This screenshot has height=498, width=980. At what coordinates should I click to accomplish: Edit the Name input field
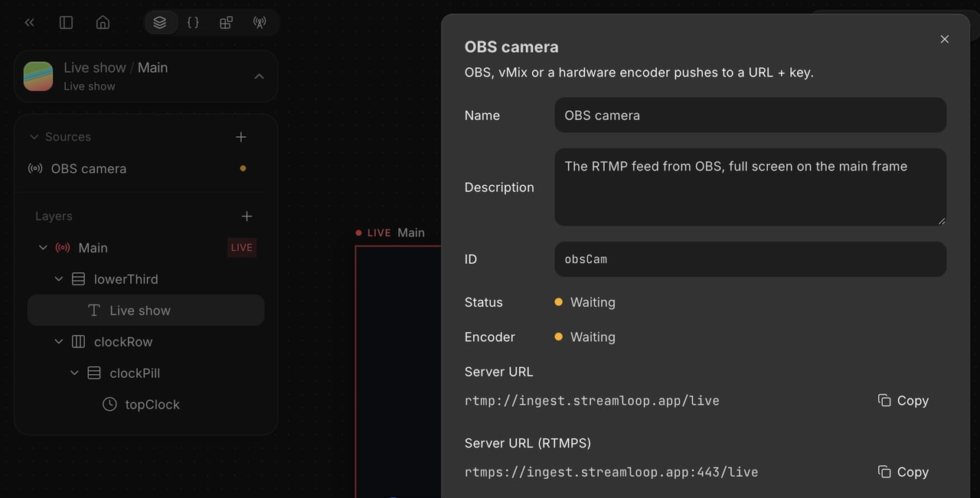pos(750,115)
